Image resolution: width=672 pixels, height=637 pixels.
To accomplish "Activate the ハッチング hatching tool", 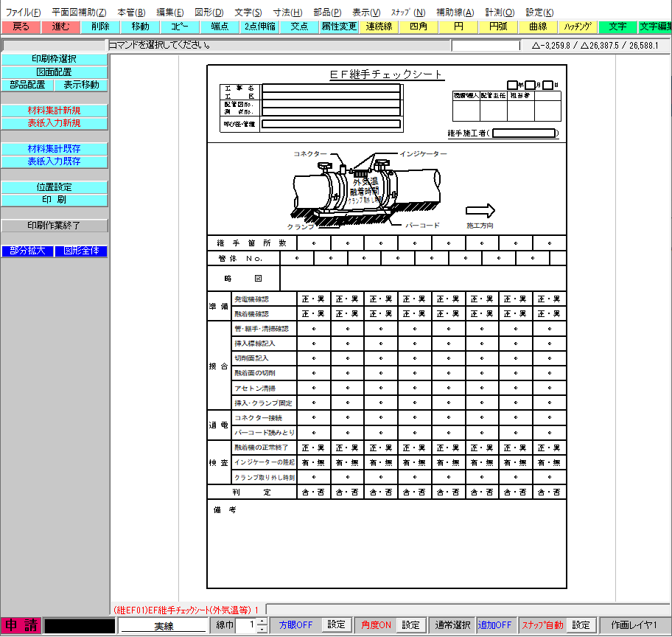I will point(578,27).
